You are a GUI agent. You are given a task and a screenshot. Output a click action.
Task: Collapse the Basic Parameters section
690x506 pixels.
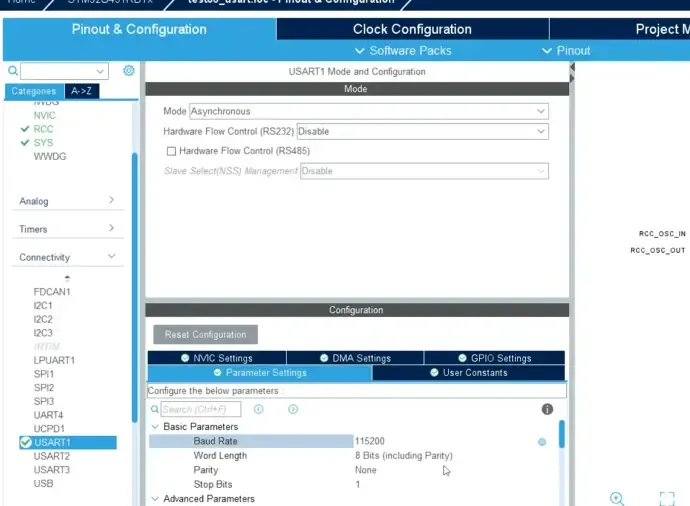point(155,427)
